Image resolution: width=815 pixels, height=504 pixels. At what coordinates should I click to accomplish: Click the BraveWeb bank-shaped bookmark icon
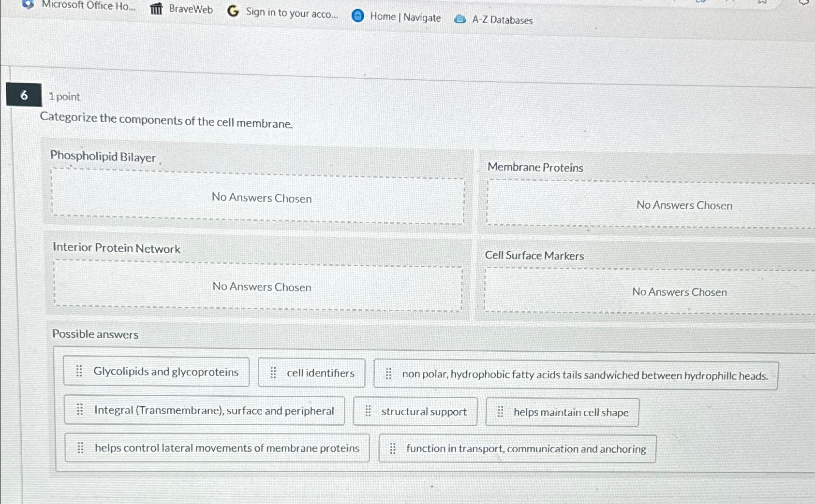(156, 10)
